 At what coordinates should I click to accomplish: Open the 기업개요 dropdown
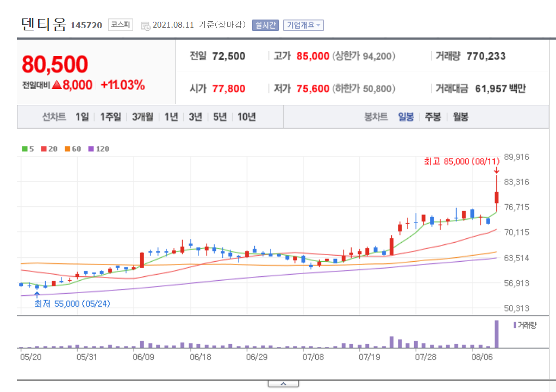(303, 25)
